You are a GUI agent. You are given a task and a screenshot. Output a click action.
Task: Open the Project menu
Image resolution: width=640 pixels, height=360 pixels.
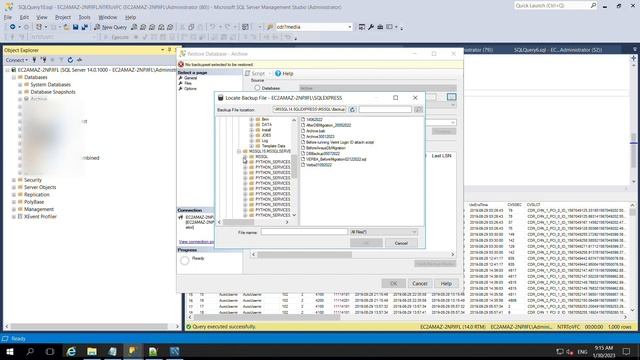(x=63, y=17)
